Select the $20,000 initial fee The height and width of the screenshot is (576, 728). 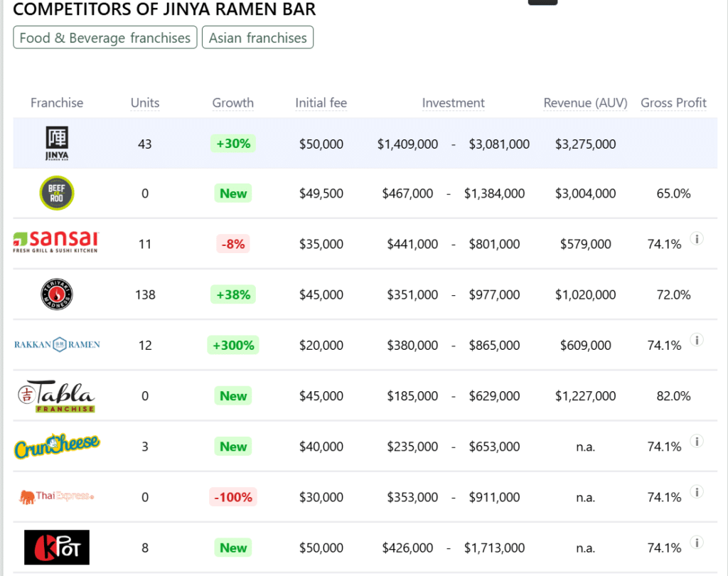point(321,345)
